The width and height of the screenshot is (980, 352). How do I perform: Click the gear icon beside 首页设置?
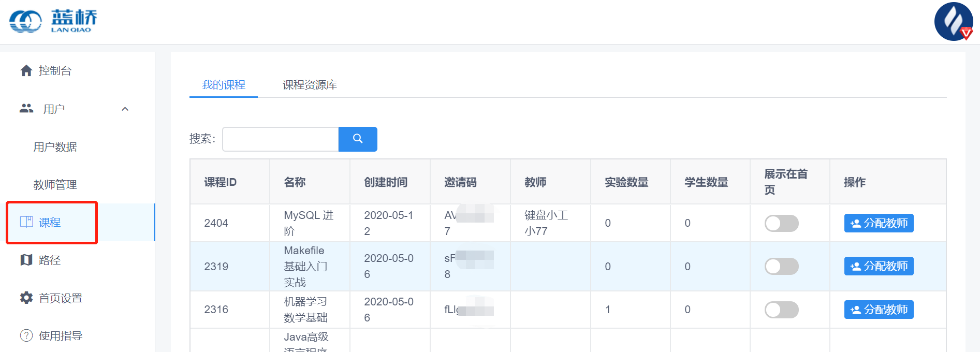click(x=26, y=298)
